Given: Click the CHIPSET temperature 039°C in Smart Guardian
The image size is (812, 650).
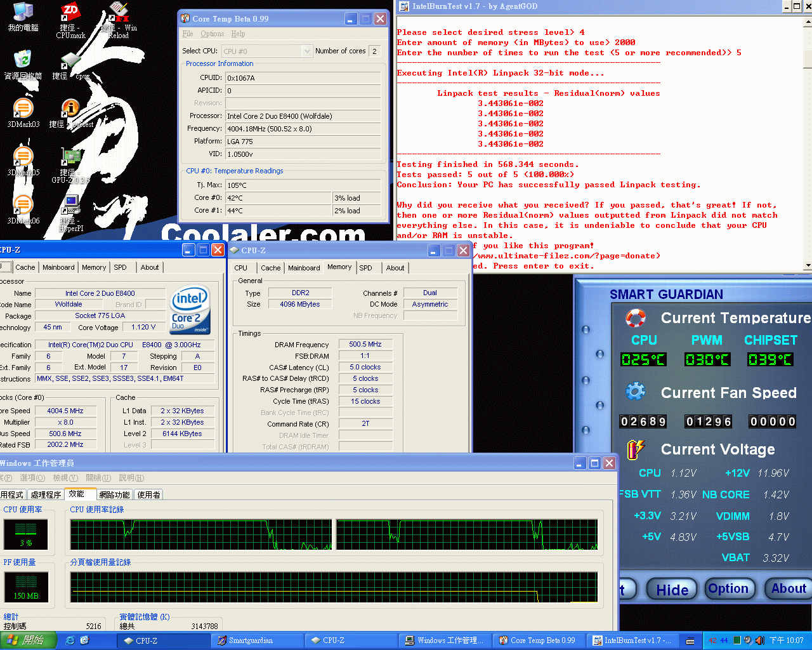Looking at the screenshot, I should 771,359.
